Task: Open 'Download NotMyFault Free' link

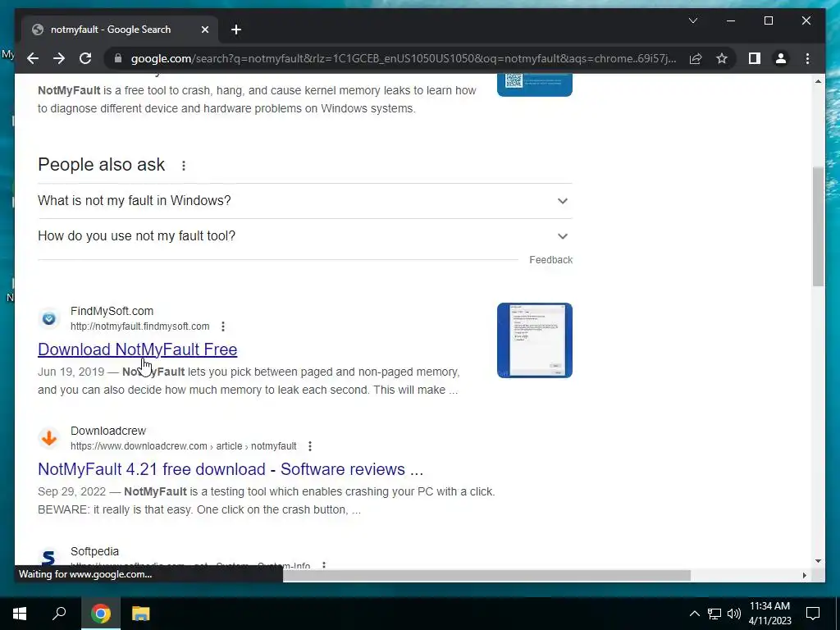Action: [x=137, y=349]
